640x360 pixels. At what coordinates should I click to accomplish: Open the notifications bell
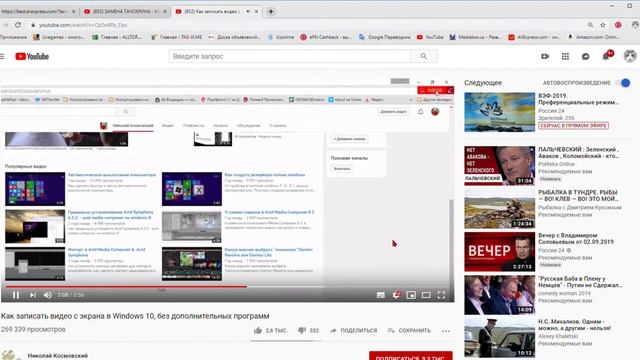606,56
